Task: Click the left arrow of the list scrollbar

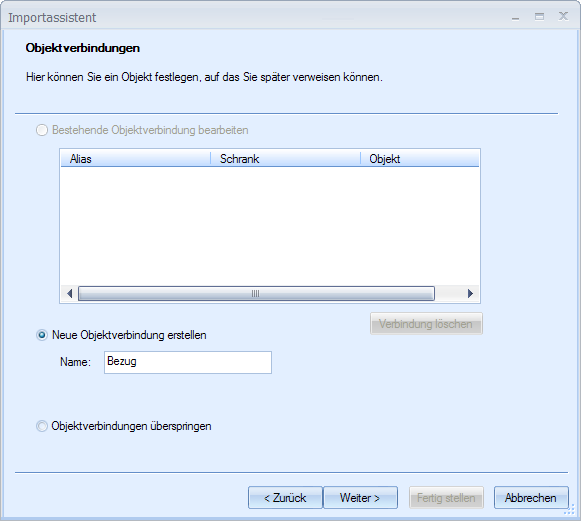Action: point(69,293)
